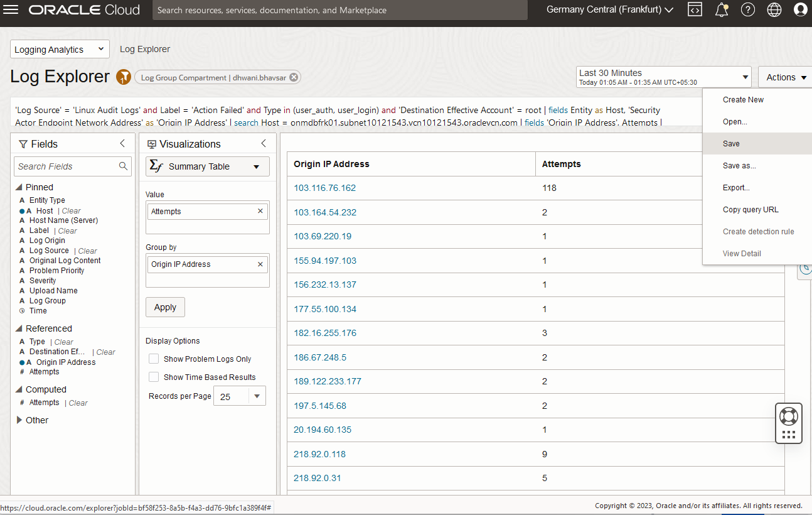Open IP address 218.92.0.118
Viewport: 812px width, 515px height.
tap(319, 454)
